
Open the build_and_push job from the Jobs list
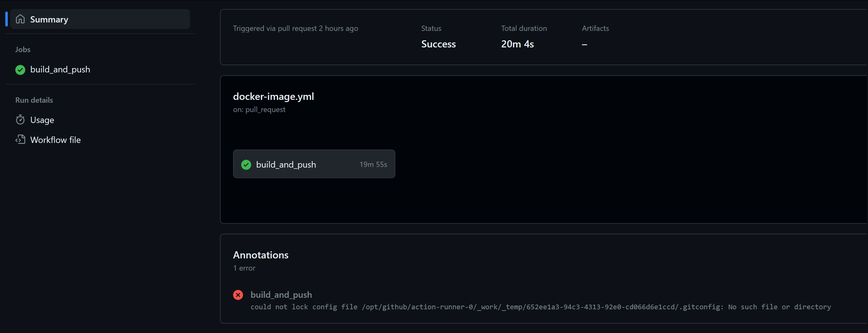60,69
